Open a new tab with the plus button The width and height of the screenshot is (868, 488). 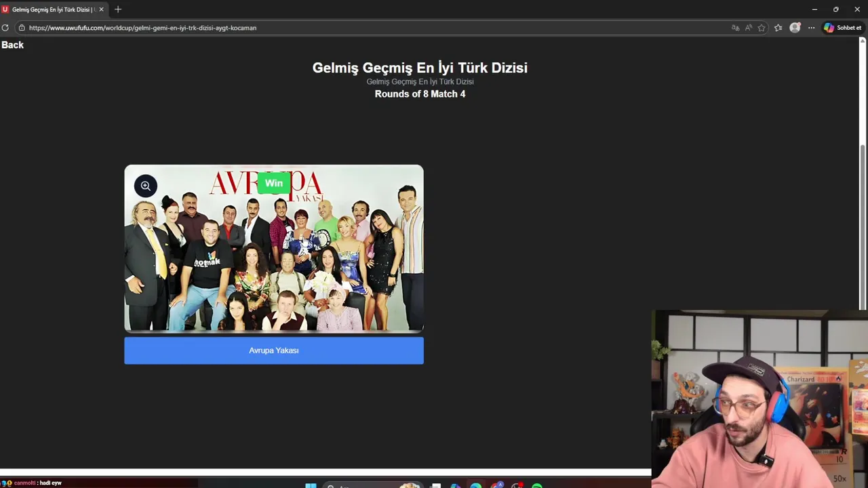coord(118,9)
